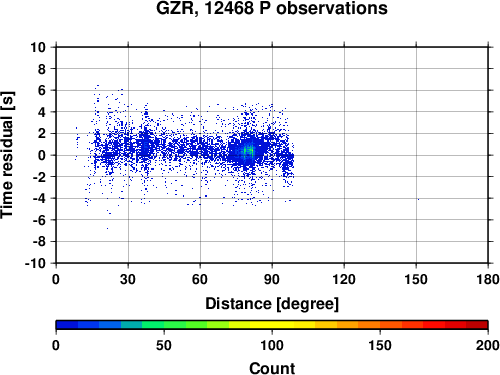Select the dark blue start of colorbar
Screen dimensions: 500x375
pos(67,325)
